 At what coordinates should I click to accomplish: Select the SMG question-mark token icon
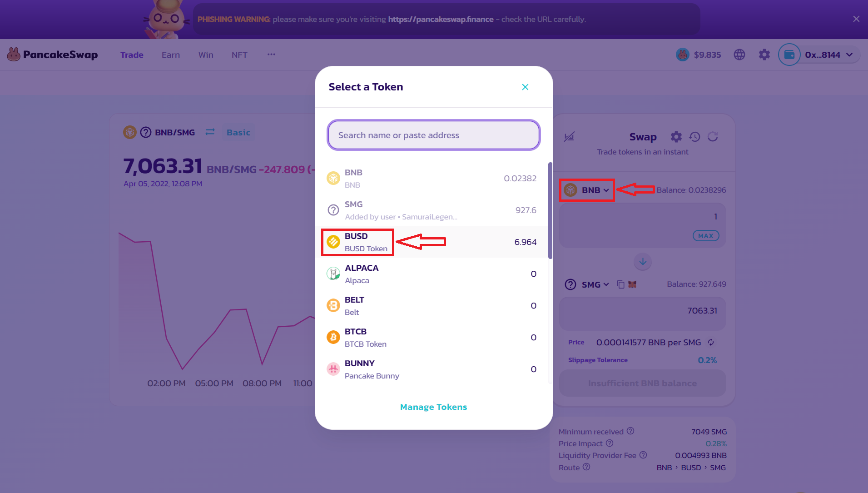[333, 210]
